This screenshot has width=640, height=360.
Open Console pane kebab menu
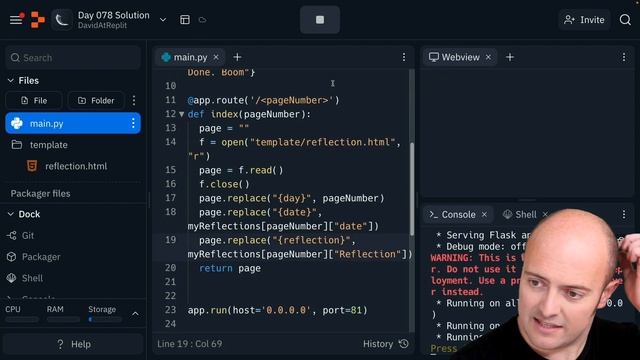(624, 214)
